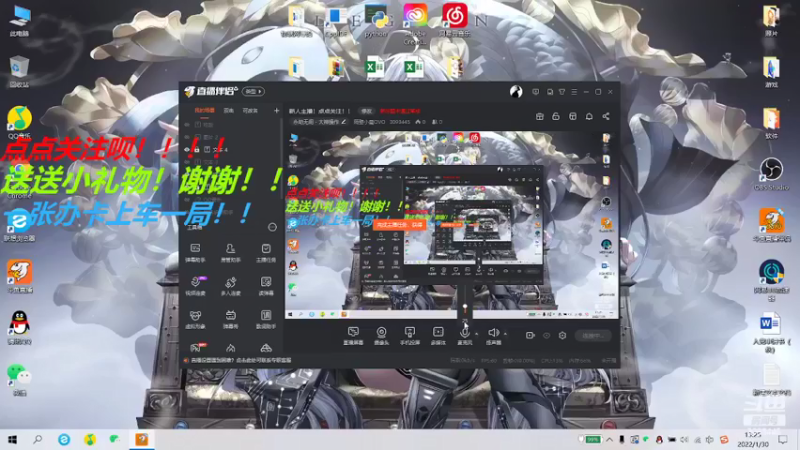Add a screen capture source
The width and height of the screenshot is (800, 450).
pyautogui.click(x=353, y=336)
